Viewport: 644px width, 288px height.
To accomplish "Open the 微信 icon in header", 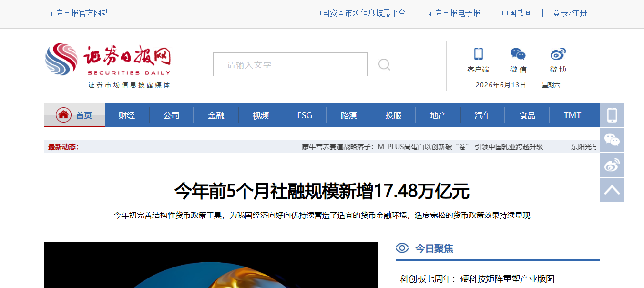I will [x=518, y=53].
